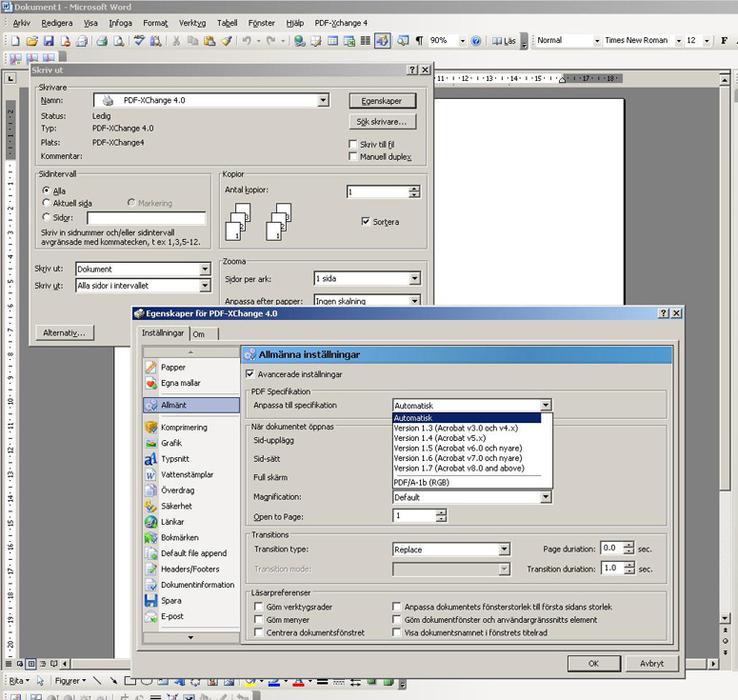The height and width of the screenshot is (700, 738).
Task: Click the Show paragraph marks icon
Action: (419, 41)
